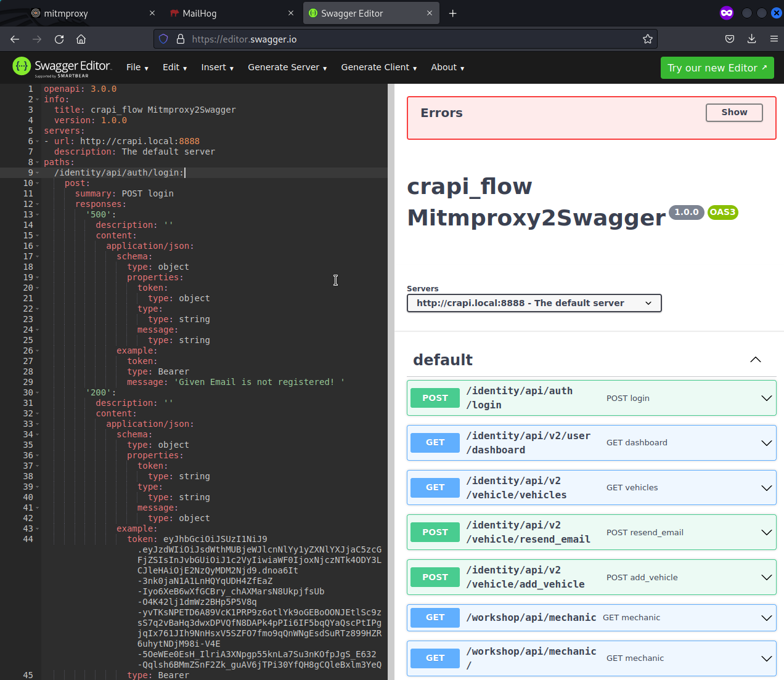Open the Firefox hamburger menu

point(774,39)
